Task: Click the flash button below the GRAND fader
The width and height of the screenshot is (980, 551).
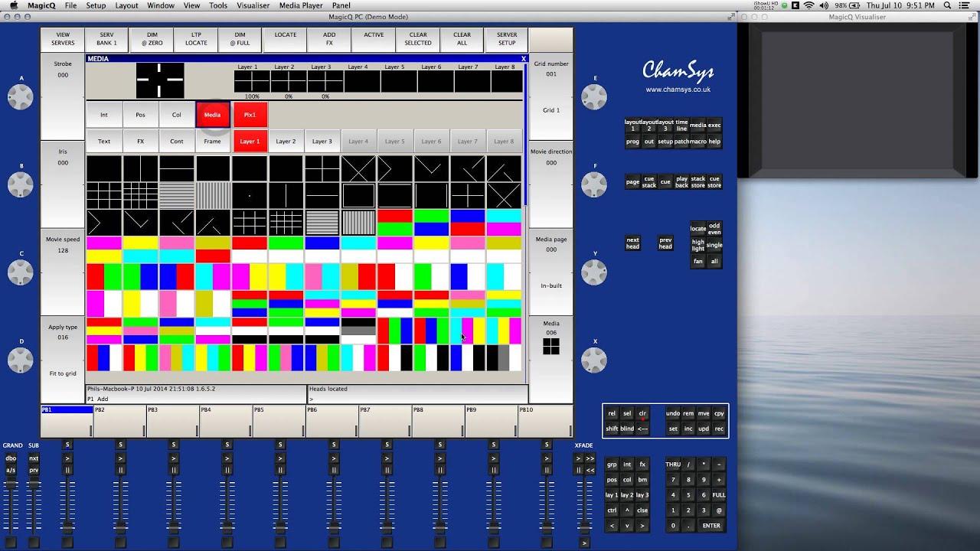Action: pos(11,543)
